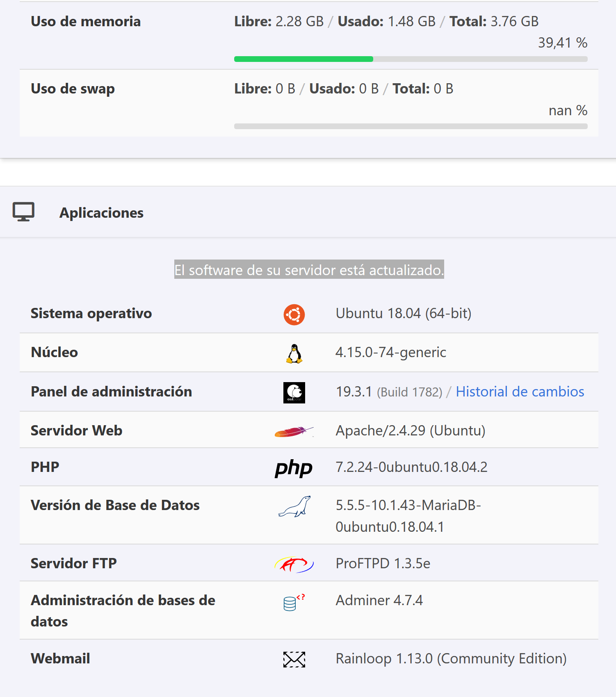Click the Ubuntu logo icon
The height and width of the screenshot is (697, 616).
(x=294, y=314)
